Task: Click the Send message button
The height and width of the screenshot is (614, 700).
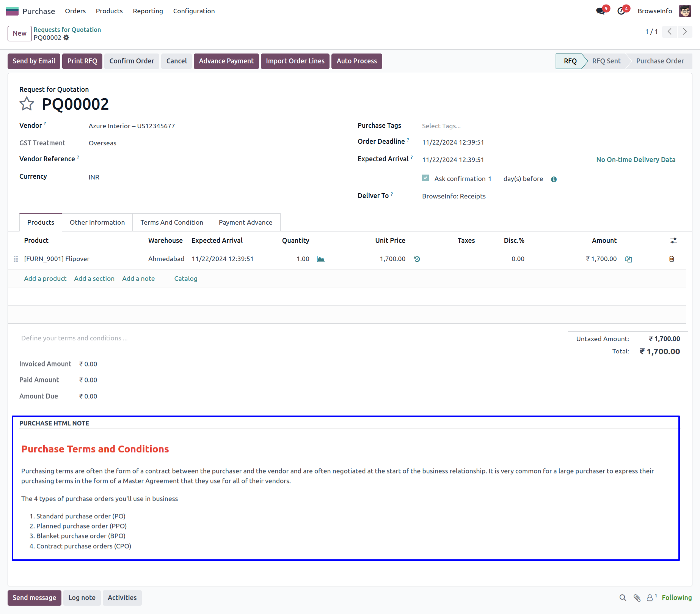Action: pyautogui.click(x=35, y=598)
